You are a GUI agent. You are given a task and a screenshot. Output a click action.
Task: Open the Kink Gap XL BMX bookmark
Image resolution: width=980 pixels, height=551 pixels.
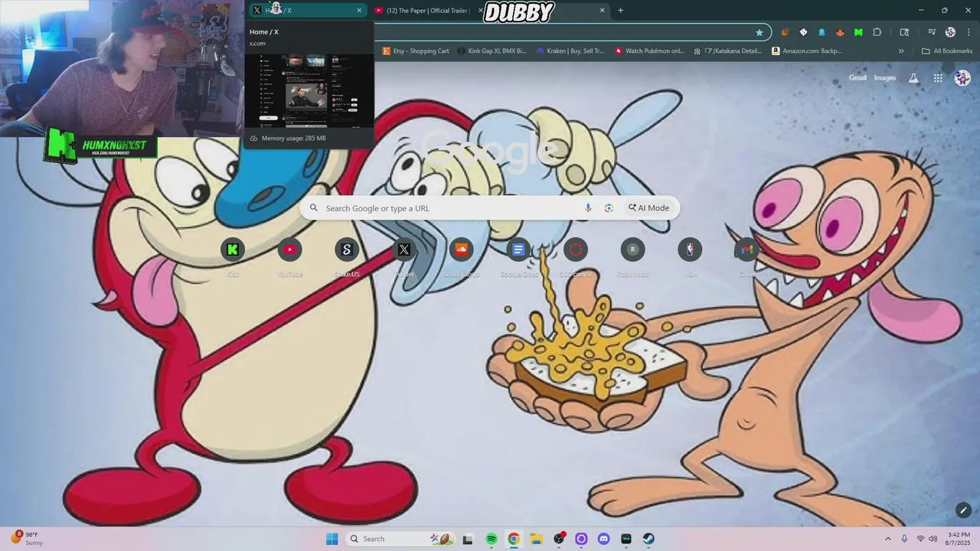[x=492, y=51]
